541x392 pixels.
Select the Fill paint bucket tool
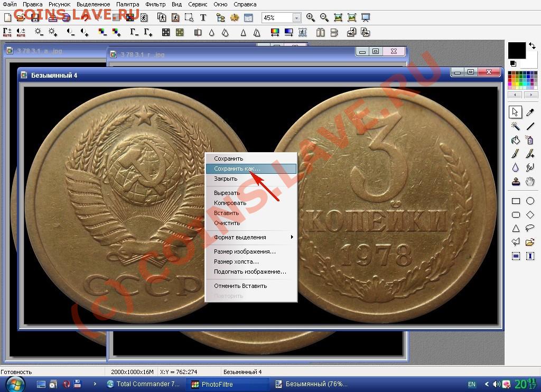(x=516, y=140)
